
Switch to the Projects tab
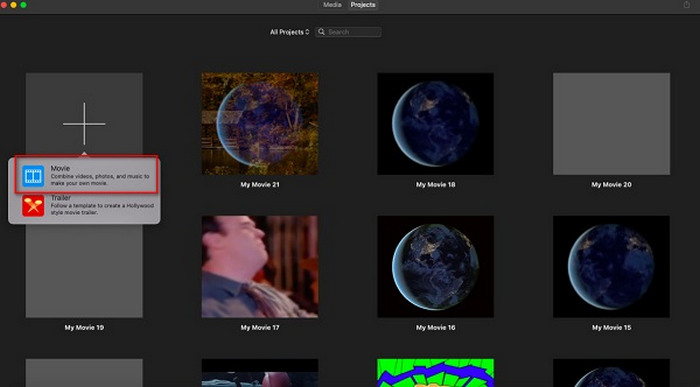(x=363, y=5)
